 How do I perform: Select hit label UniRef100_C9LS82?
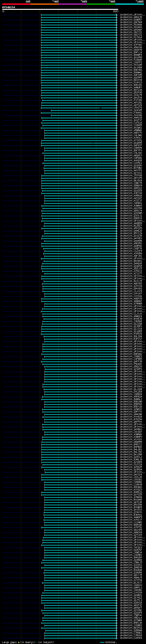(131, 153)
